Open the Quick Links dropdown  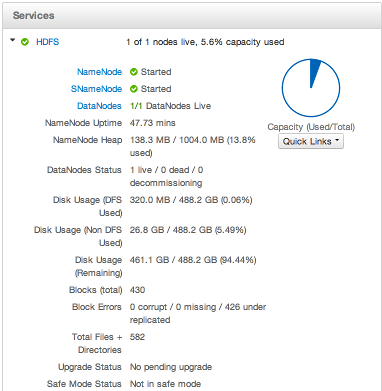311,141
